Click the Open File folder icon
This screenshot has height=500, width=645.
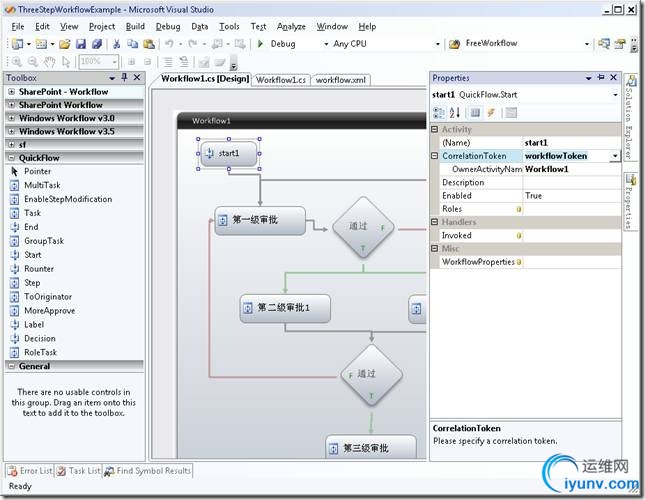(x=65, y=44)
